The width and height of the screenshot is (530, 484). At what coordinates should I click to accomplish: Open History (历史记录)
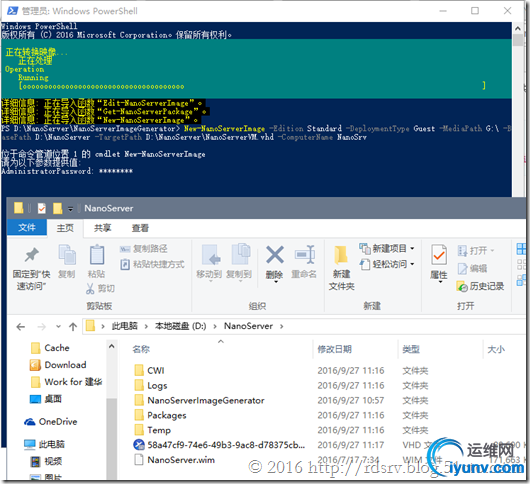[480, 286]
